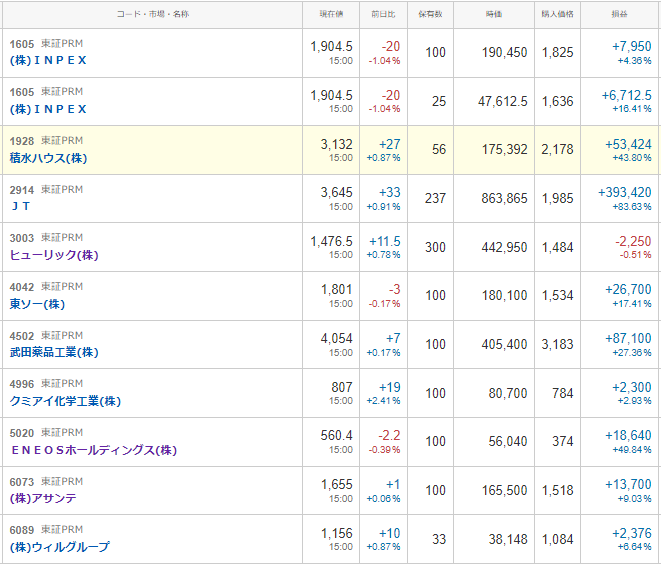Click the profit value +26,700
The height and width of the screenshot is (564, 661).
pos(628,290)
